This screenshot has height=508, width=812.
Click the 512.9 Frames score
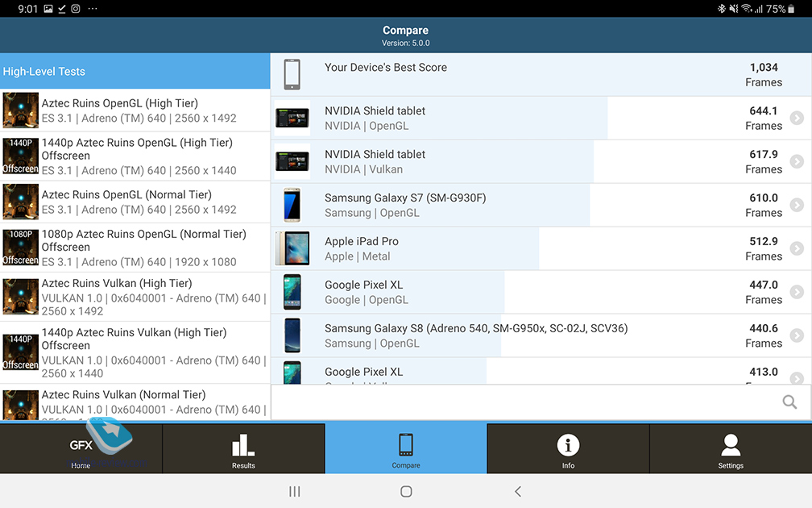tap(764, 249)
